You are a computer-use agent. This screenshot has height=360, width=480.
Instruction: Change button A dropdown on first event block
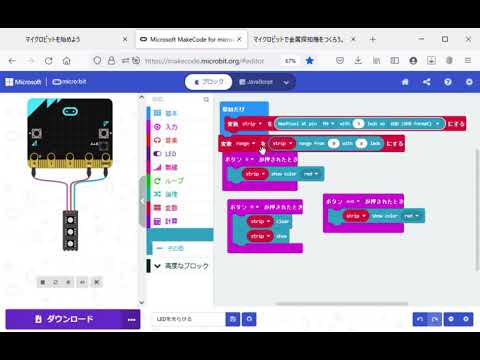(x=249, y=160)
